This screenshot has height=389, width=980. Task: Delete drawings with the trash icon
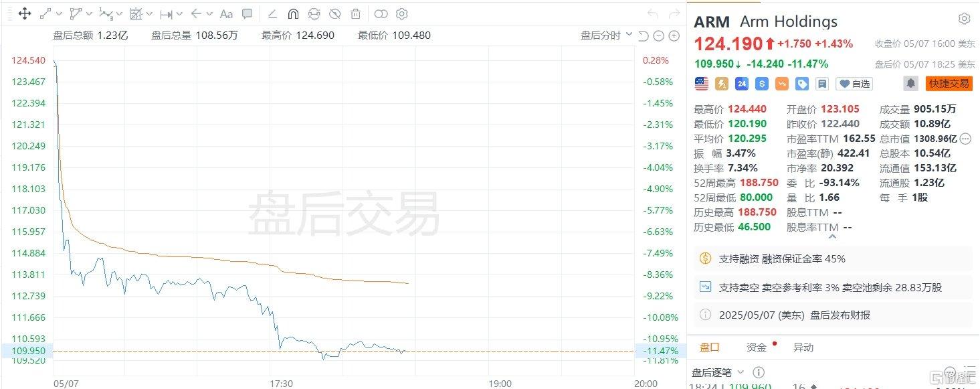(x=356, y=13)
